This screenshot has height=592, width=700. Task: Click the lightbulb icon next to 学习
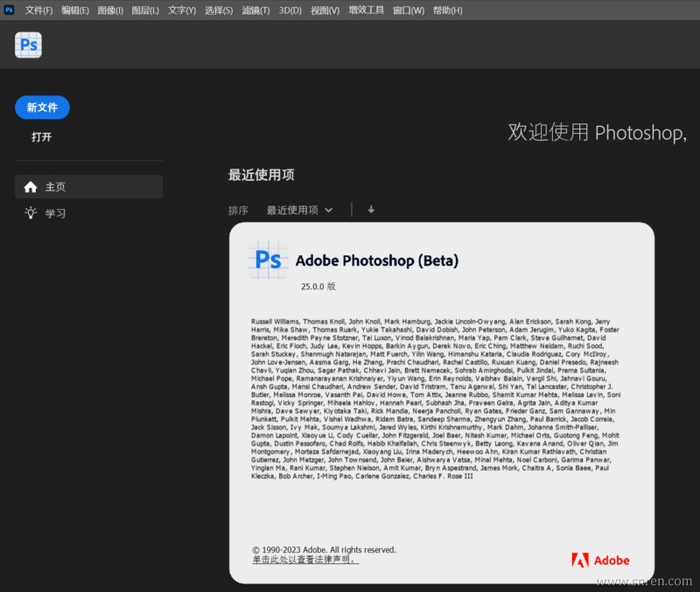tap(31, 212)
